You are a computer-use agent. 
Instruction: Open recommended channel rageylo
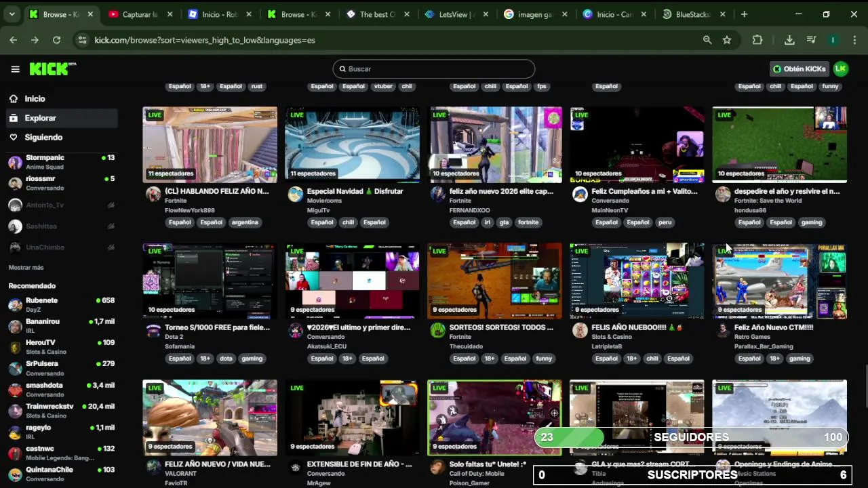click(x=61, y=431)
